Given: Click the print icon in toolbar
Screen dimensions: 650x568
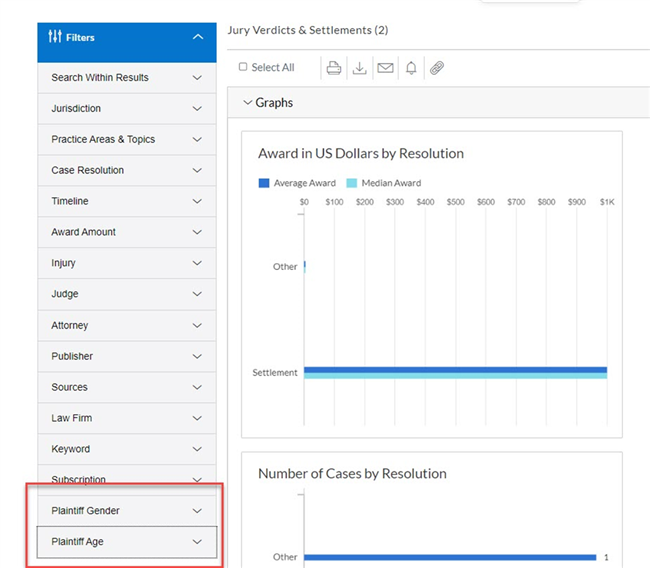Looking at the screenshot, I should click(x=334, y=68).
